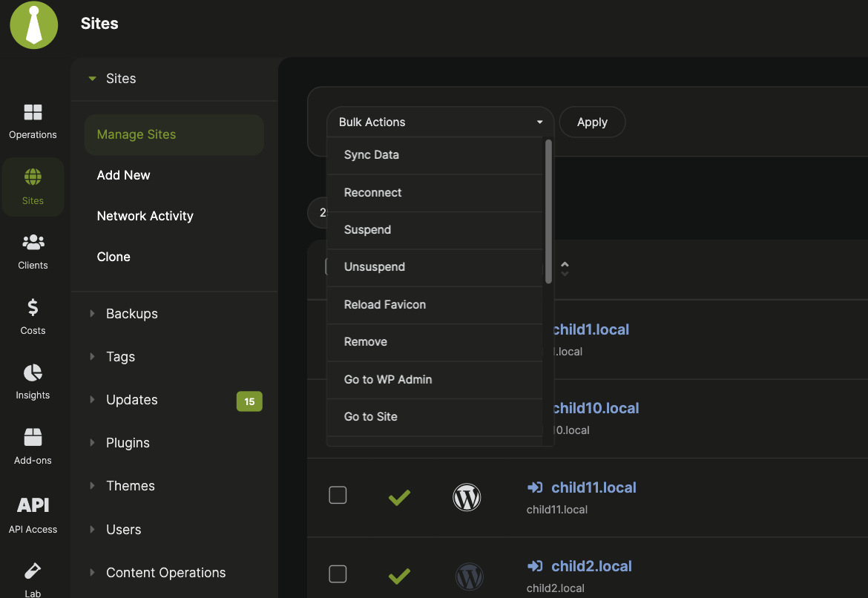Click the Sites page title
This screenshot has width=868, height=598.
99,24
